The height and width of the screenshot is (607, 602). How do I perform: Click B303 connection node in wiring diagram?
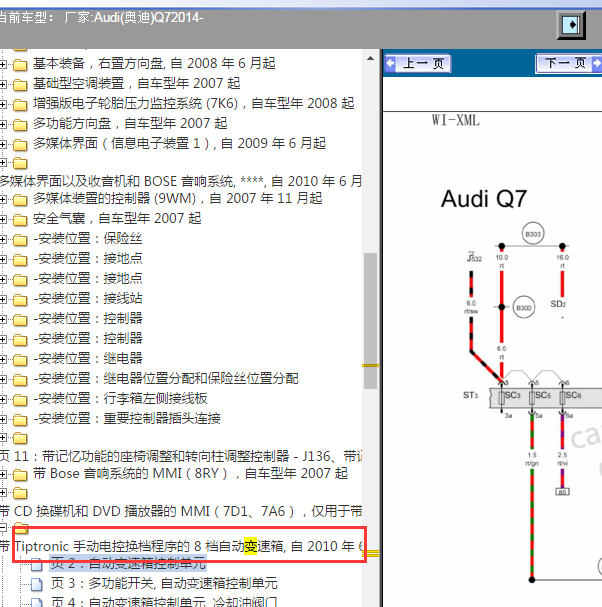[x=533, y=234]
